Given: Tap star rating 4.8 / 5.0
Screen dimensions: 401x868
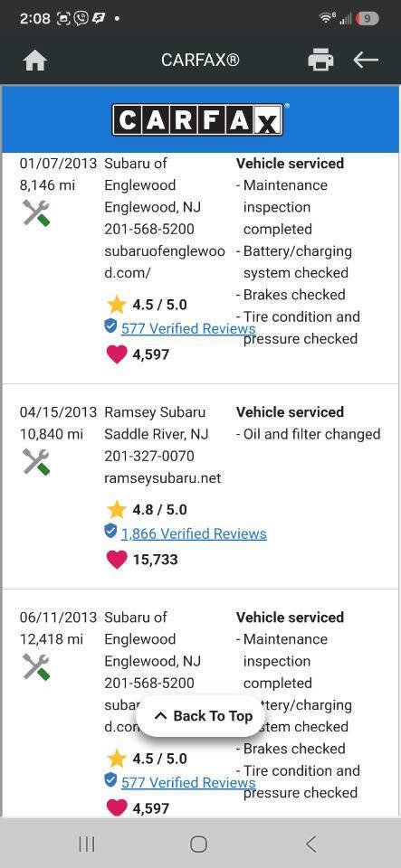Looking at the screenshot, I should 147,509.
